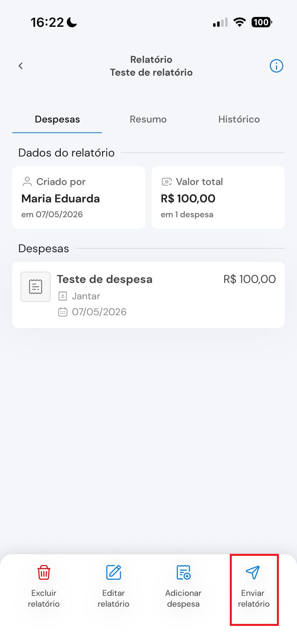Open the Teste de despesa expense
This screenshot has width=297, height=644.
(148, 295)
